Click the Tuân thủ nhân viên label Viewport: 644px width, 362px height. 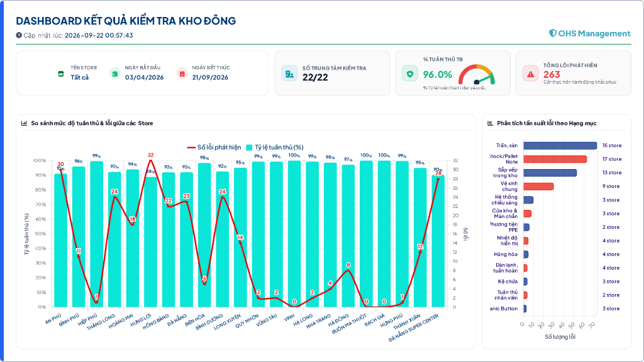point(506,295)
